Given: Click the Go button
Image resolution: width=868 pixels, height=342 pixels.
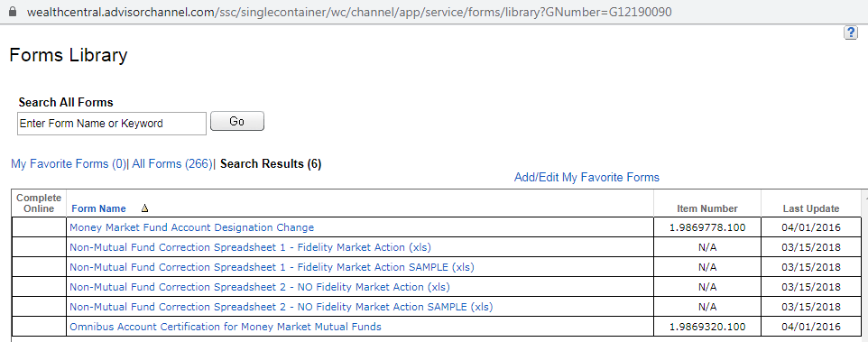Looking at the screenshot, I should click(237, 121).
